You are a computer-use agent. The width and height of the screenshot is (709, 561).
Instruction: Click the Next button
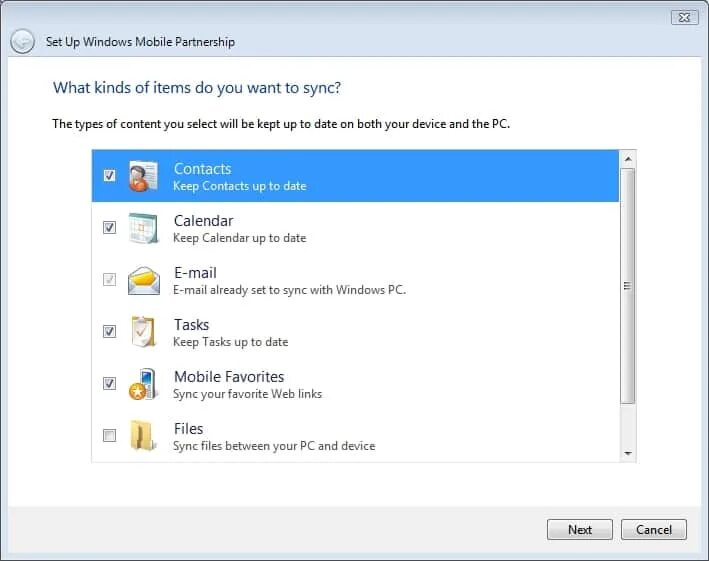580,529
